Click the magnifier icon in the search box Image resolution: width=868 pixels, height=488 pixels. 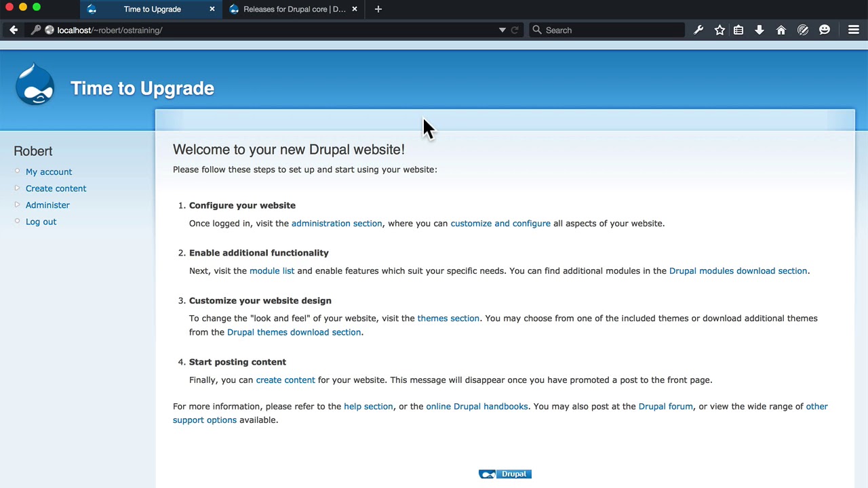coord(537,30)
